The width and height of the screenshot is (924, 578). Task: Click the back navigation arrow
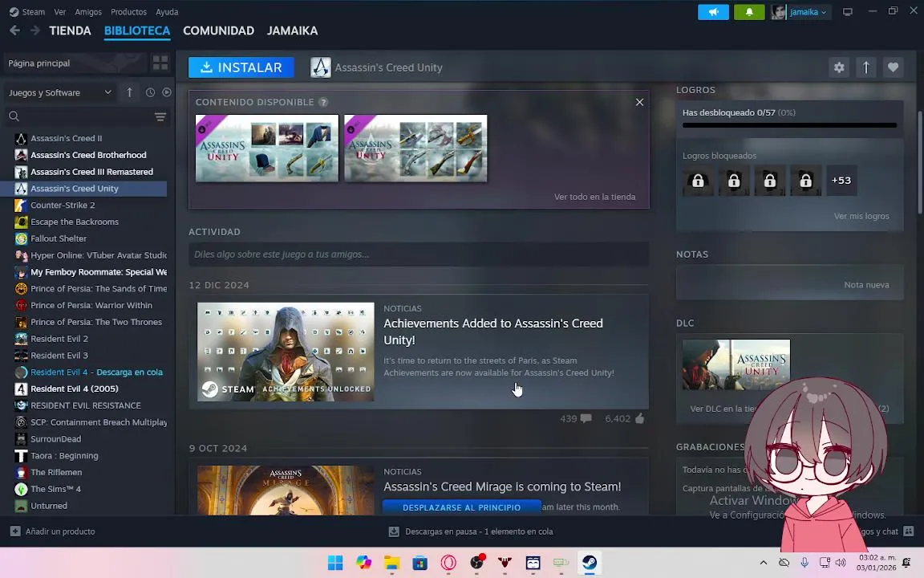(x=14, y=31)
